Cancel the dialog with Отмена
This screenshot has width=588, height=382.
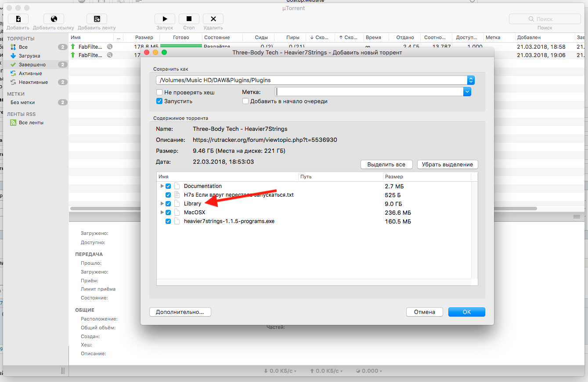click(x=425, y=312)
